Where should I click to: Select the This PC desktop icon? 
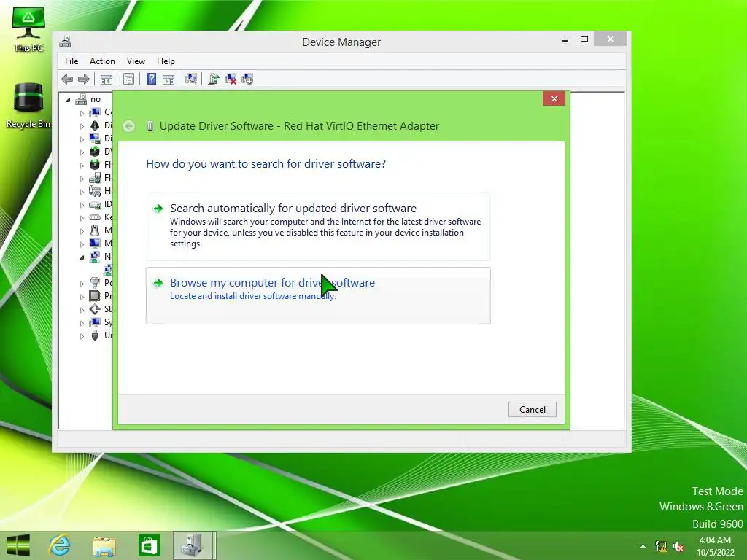tap(28, 29)
